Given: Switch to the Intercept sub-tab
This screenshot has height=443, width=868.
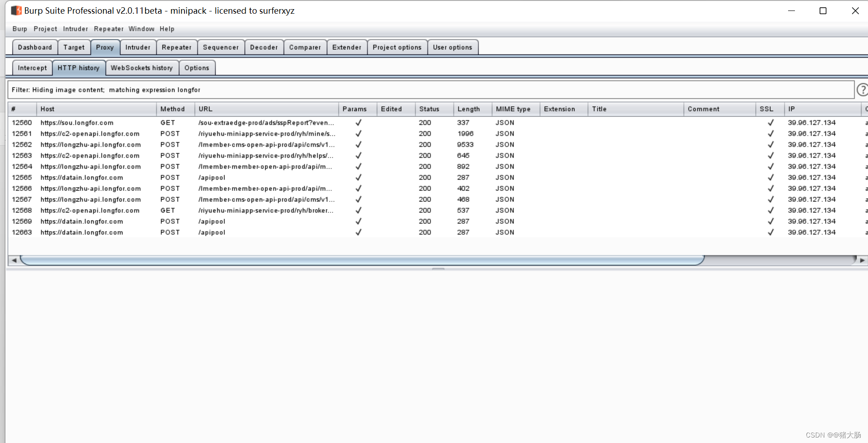Looking at the screenshot, I should point(32,68).
